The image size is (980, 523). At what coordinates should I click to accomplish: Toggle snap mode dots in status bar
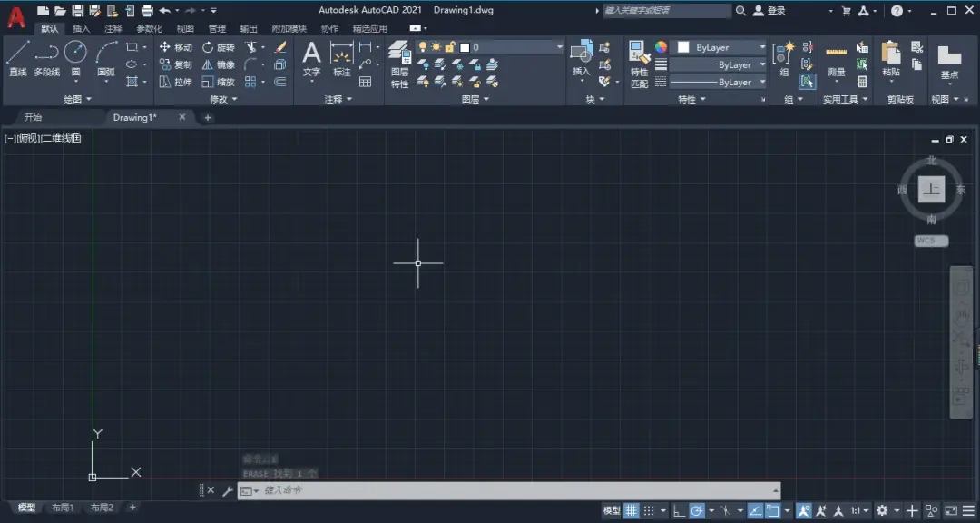tap(650, 510)
